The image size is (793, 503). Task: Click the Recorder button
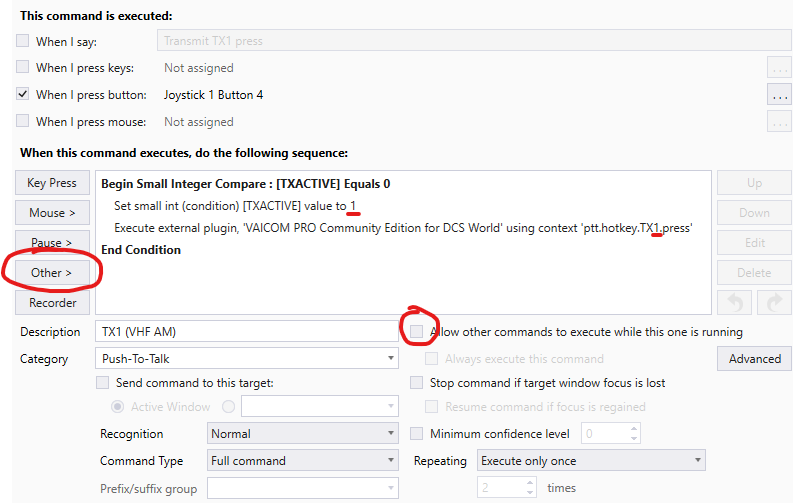tap(52, 302)
